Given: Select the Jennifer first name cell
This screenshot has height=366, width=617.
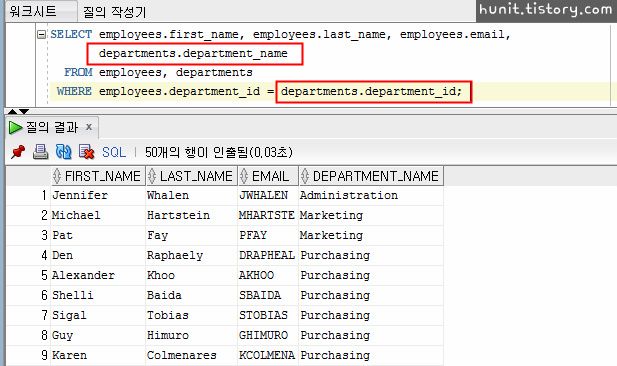Looking at the screenshot, I should [98, 195].
